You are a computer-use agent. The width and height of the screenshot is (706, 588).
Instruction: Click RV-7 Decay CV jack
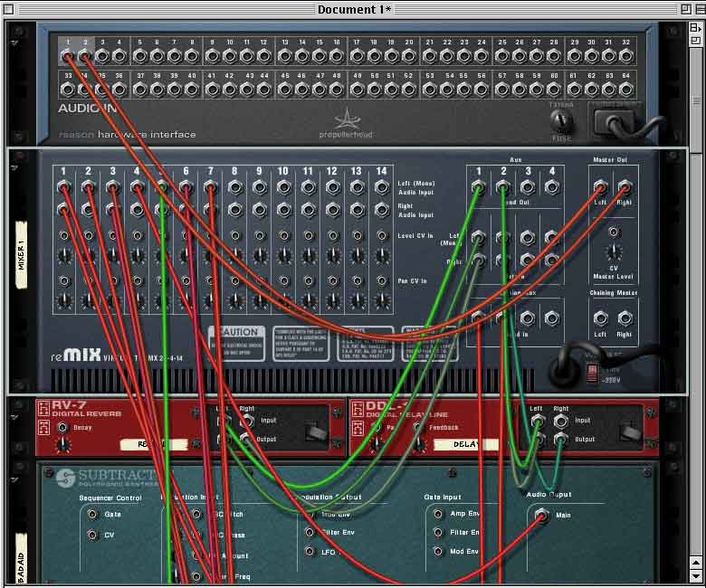tap(63, 427)
